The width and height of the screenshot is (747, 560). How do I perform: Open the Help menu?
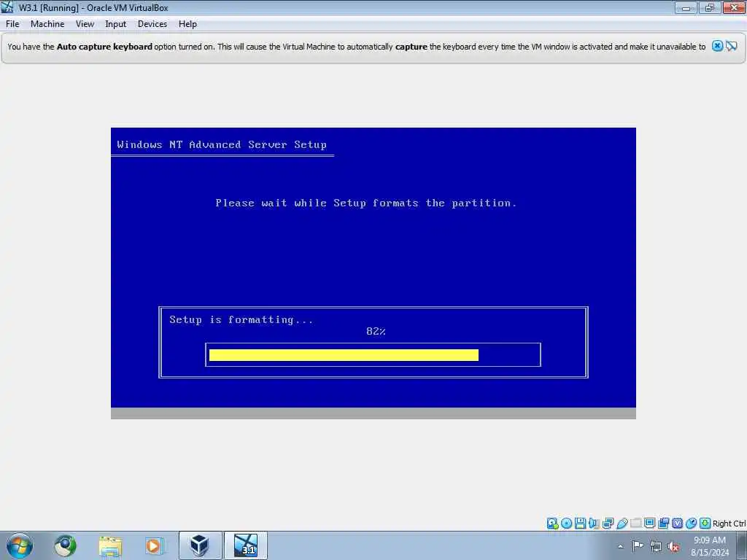(187, 24)
